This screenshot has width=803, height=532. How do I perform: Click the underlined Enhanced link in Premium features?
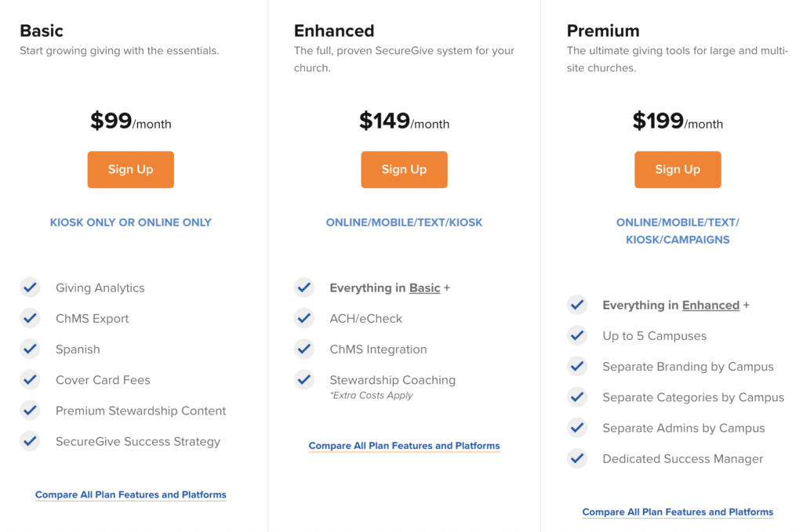[710, 305]
